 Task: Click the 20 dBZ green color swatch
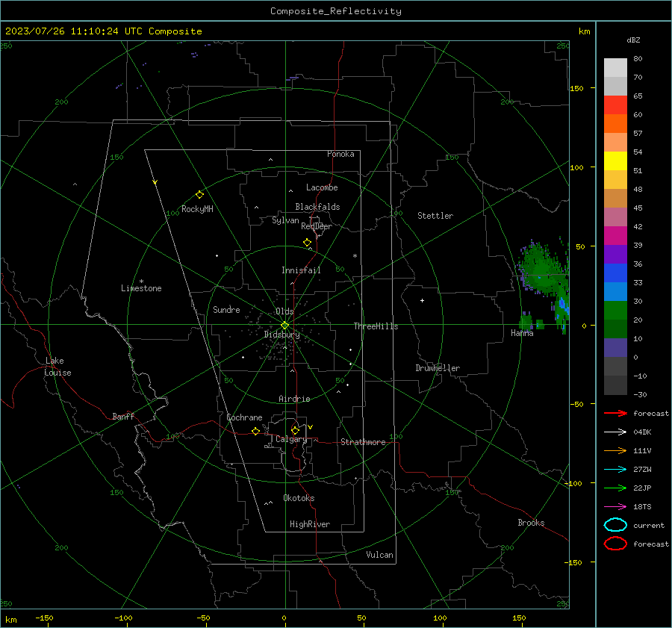point(615,329)
